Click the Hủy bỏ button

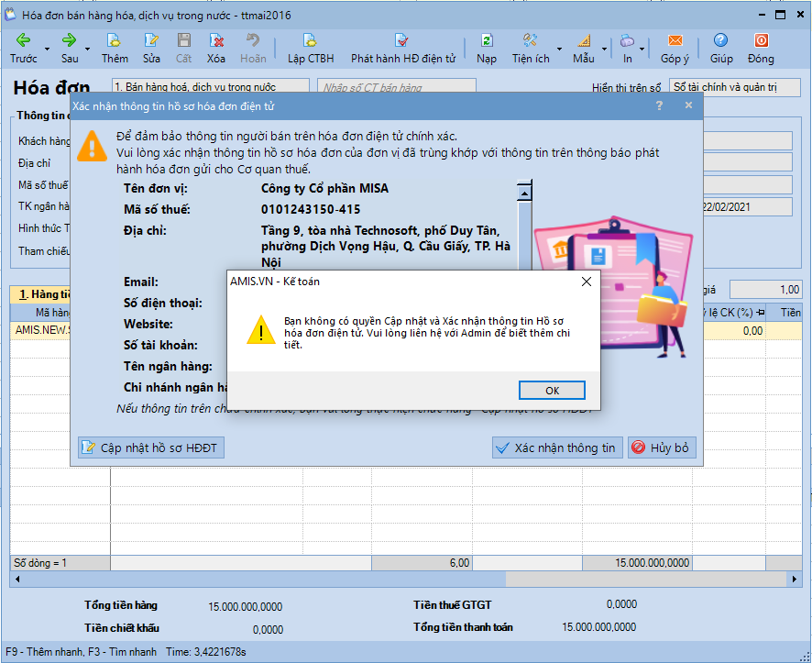pos(661,448)
